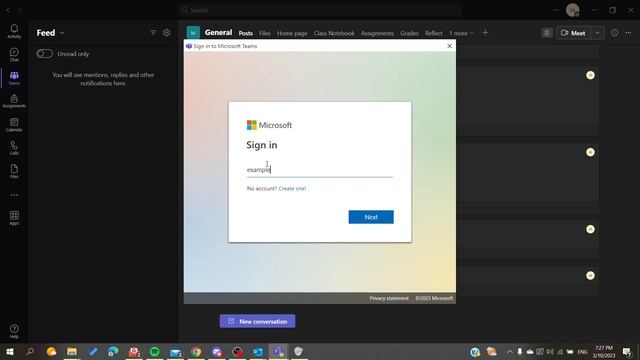Open the Class Notebook tab
The height and width of the screenshot is (360, 640).
click(x=334, y=33)
